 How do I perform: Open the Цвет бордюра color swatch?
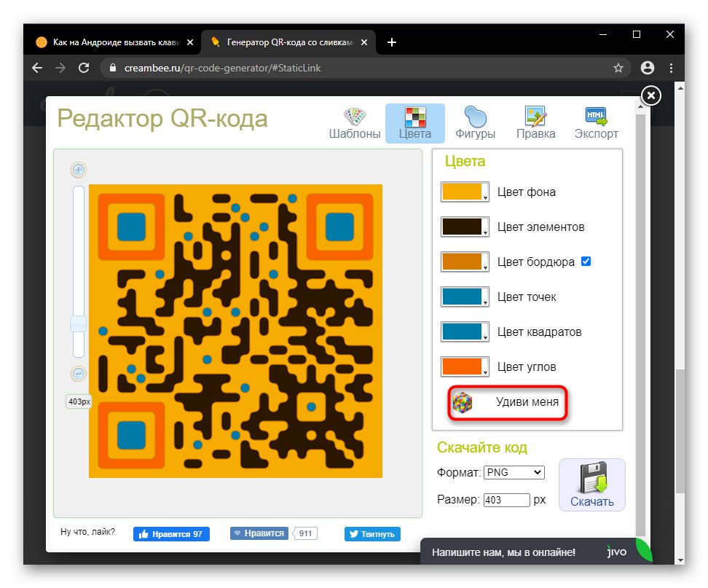coord(465,262)
